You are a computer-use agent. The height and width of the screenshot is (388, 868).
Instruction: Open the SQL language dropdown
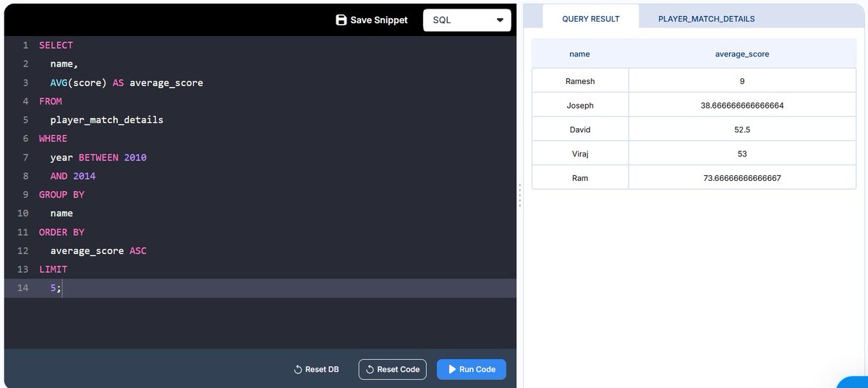(x=467, y=20)
